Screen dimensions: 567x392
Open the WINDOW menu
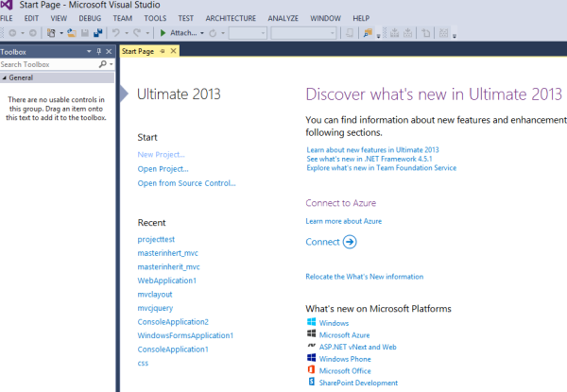click(x=325, y=19)
